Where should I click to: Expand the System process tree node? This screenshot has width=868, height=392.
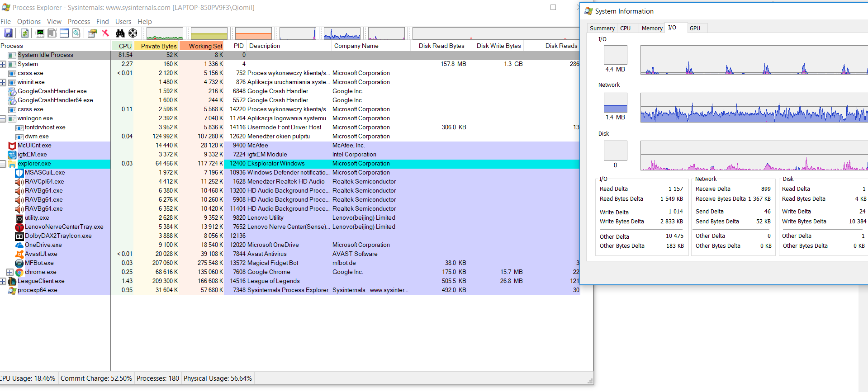[3, 64]
